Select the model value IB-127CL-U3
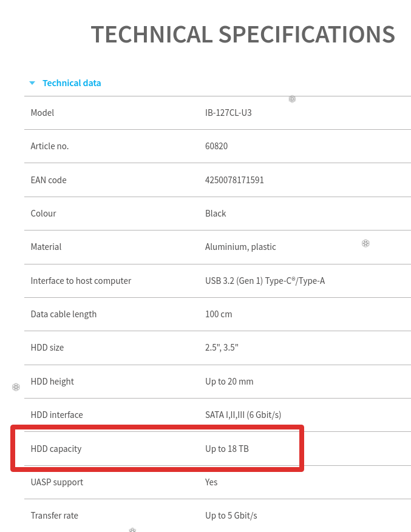The height and width of the screenshot is (532, 411). click(228, 113)
